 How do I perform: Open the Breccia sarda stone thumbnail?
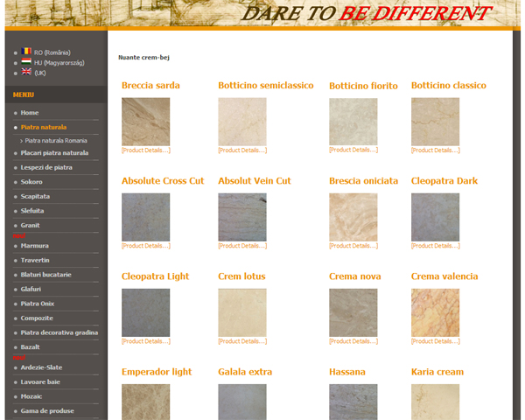point(145,122)
